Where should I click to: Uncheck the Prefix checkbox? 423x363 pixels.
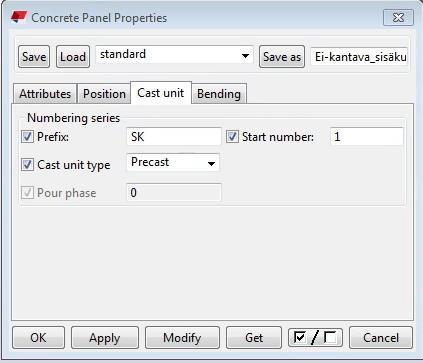click(x=27, y=137)
